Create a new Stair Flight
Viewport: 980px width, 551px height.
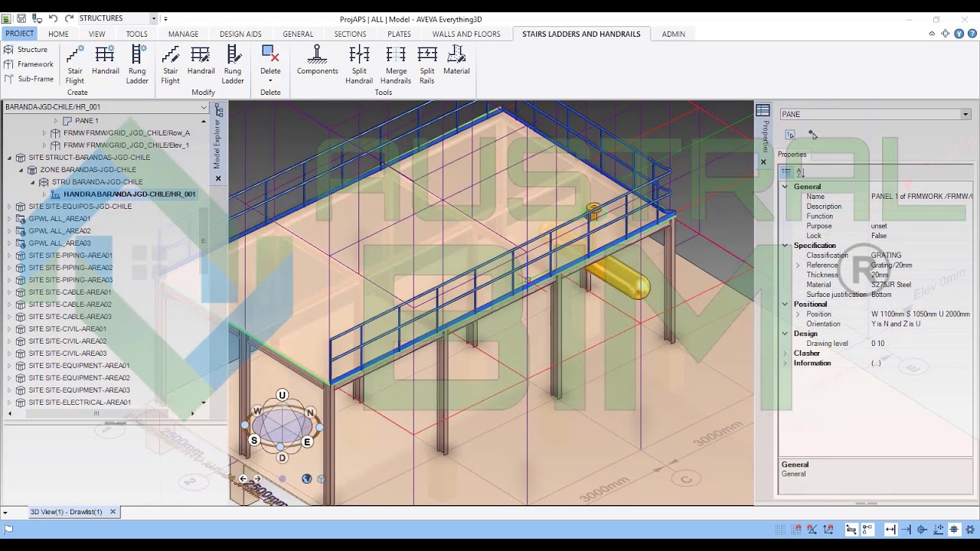pyautogui.click(x=75, y=64)
